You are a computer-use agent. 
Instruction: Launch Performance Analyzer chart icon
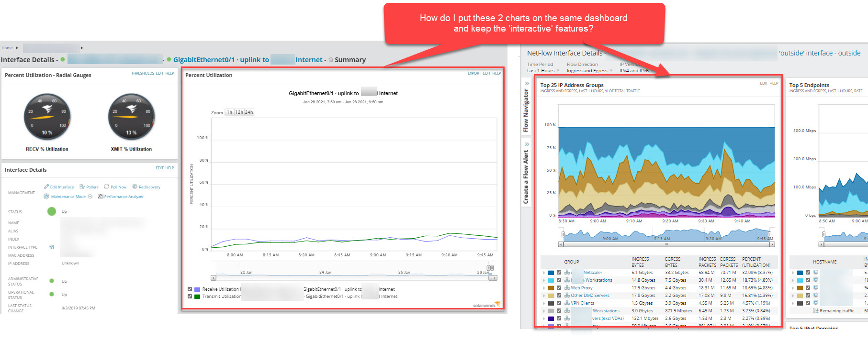click(x=121, y=197)
